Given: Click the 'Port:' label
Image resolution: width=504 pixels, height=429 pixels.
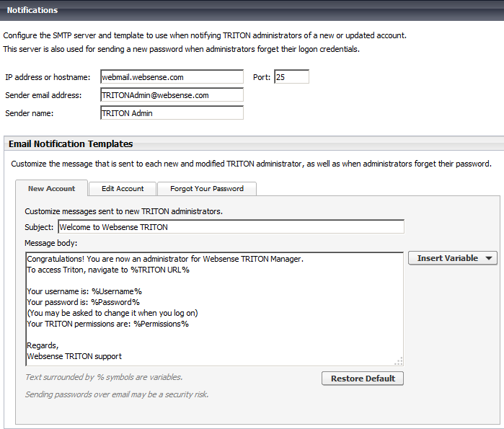Looking at the screenshot, I should (x=262, y=77).
